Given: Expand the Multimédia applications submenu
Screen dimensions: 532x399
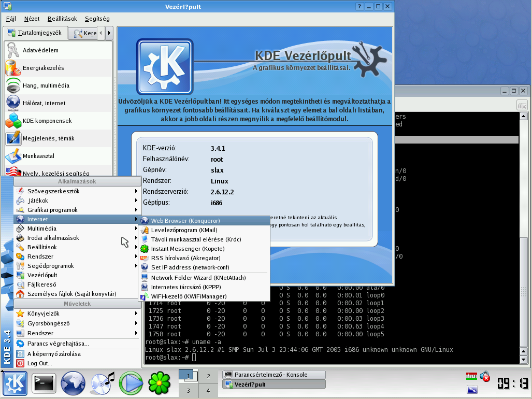Looking at the screenshot, I should (x=42, y=229).
